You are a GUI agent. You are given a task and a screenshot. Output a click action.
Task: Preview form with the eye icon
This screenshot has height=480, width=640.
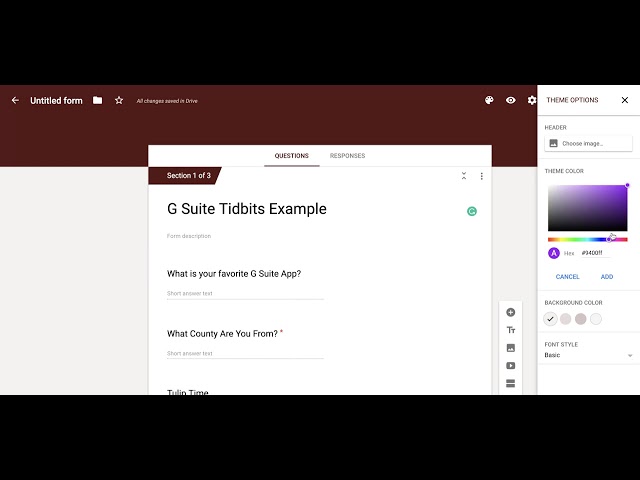(x=511, y=100)
